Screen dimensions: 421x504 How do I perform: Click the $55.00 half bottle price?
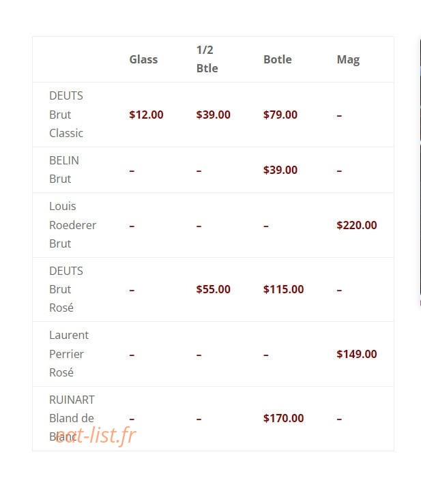[214, 289]
